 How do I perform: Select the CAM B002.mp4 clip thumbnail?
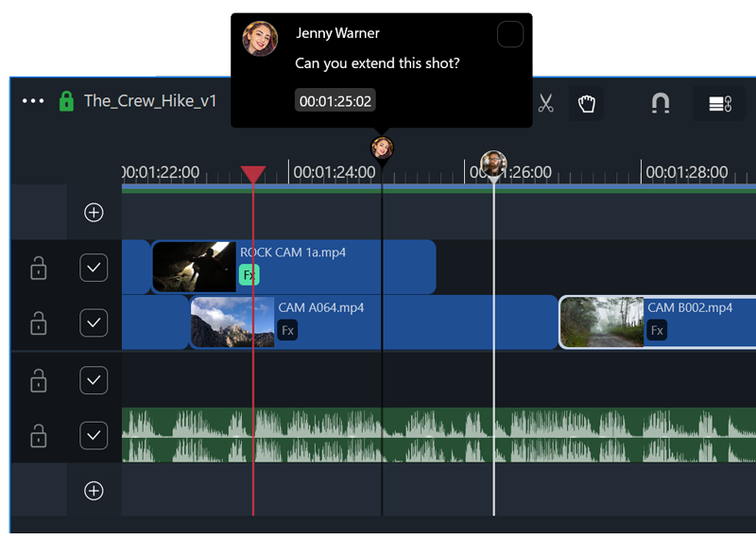(602, 322)
